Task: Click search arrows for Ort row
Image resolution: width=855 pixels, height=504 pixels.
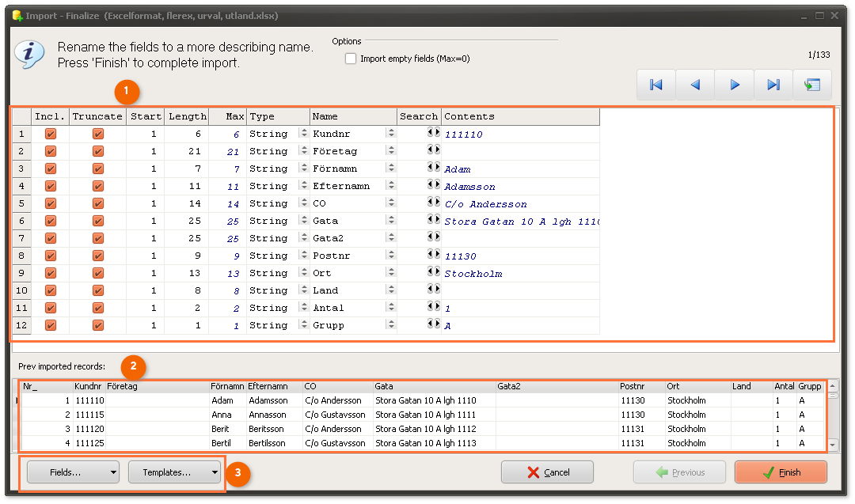Action: [434, 272]
